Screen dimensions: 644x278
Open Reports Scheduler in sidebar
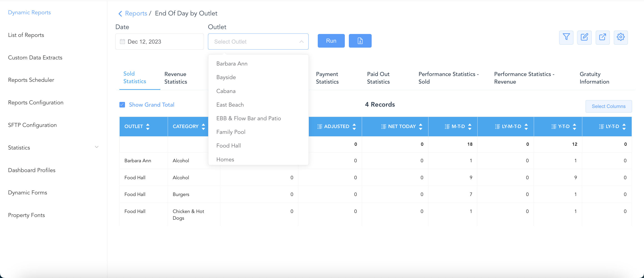click(31, 80)
